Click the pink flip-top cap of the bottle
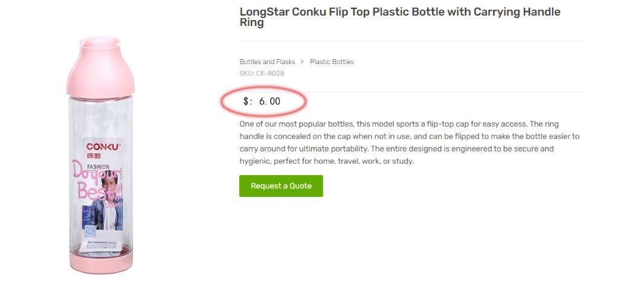 point(100,66)
